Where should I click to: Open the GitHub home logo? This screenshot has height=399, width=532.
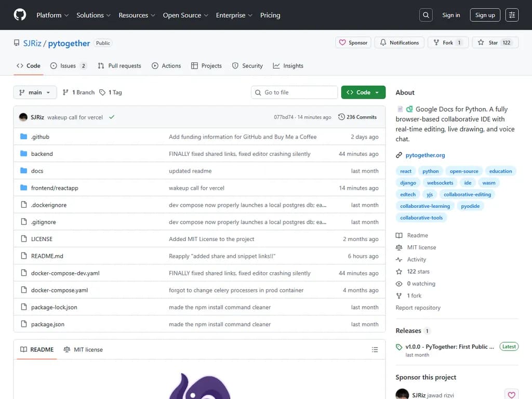(20, 15)
